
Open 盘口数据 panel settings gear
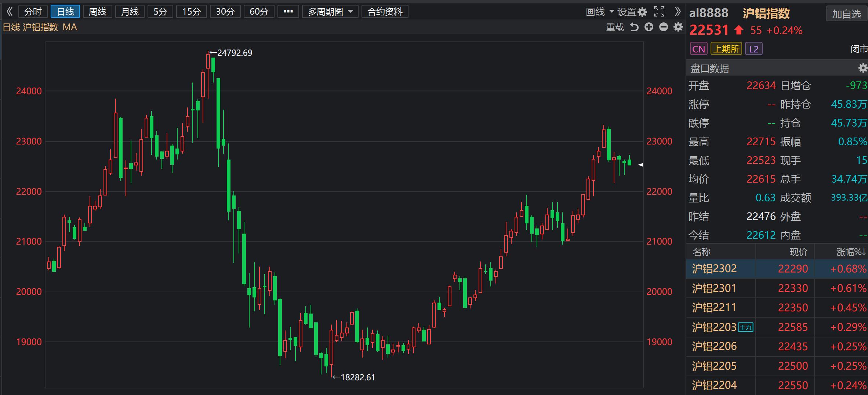point(862,68)
